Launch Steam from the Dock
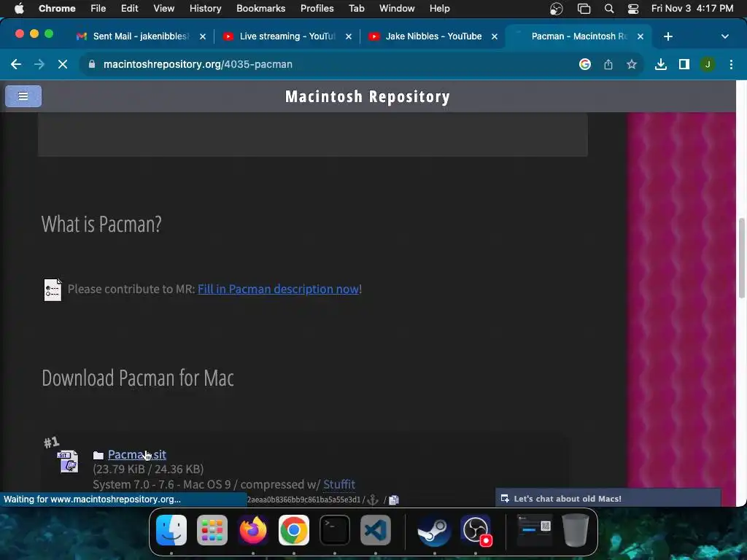 pos(434,530)
